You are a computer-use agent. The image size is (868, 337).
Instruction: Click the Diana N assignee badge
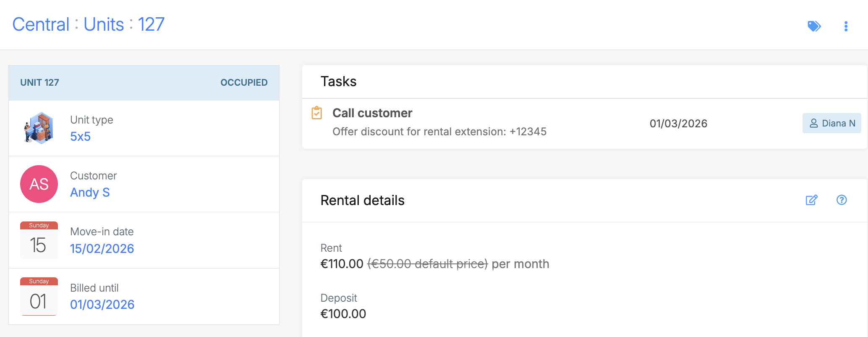831,123
